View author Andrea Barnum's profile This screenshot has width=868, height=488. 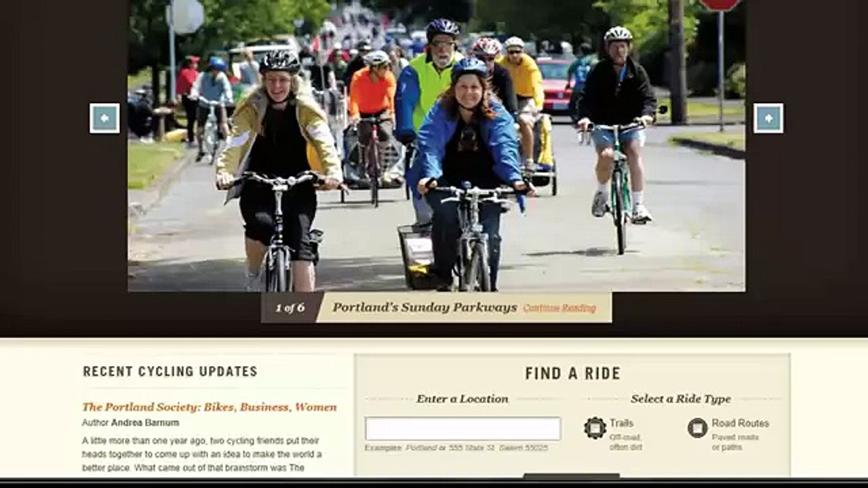pos(145,423)
